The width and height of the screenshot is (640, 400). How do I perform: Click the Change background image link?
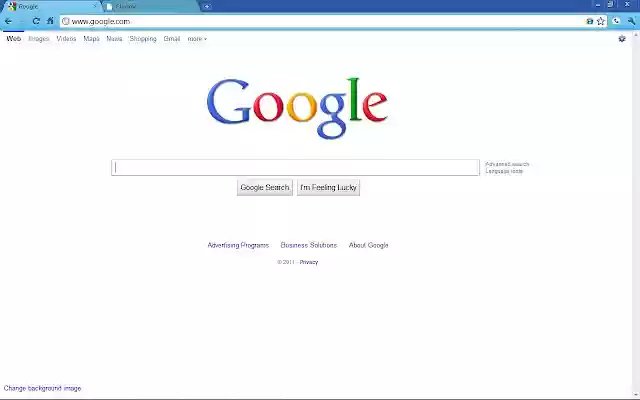42,388
